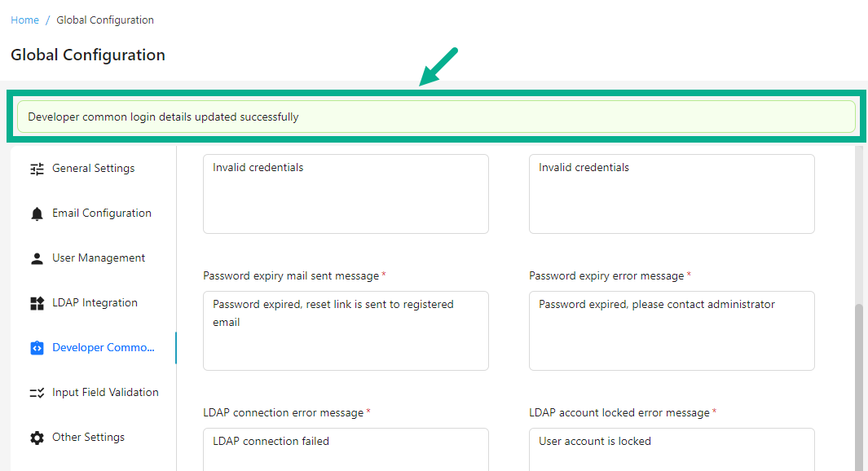Click the vertical page scrollbar

click(x=859, y=383)
